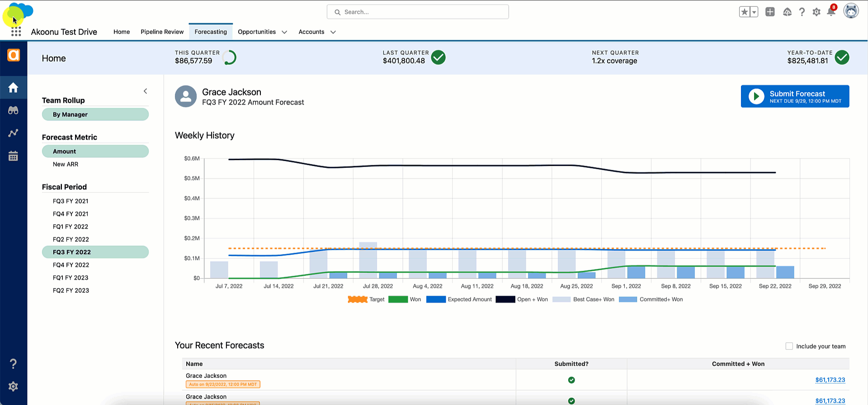
Task: Click the global add plus icon
Action: [x=770, y=12]
